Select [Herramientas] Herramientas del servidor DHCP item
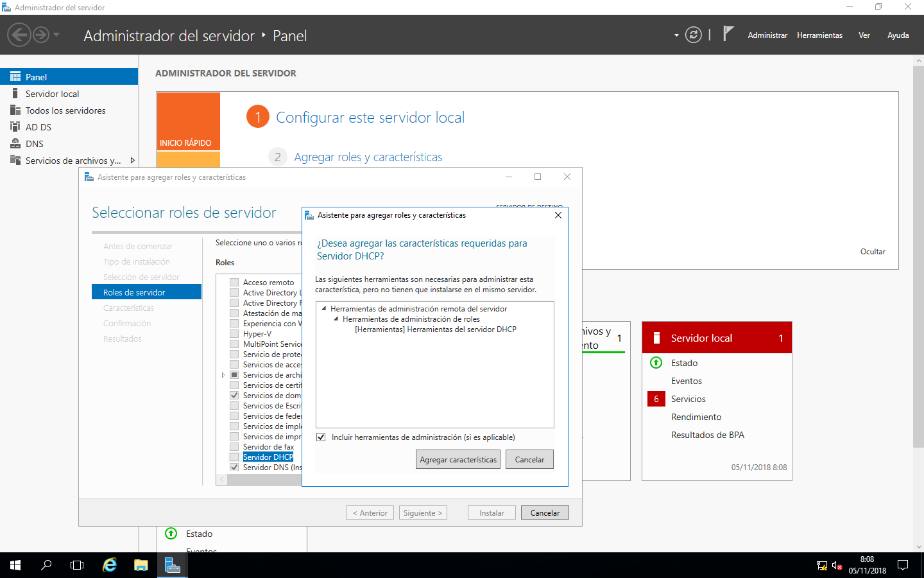 436,329
